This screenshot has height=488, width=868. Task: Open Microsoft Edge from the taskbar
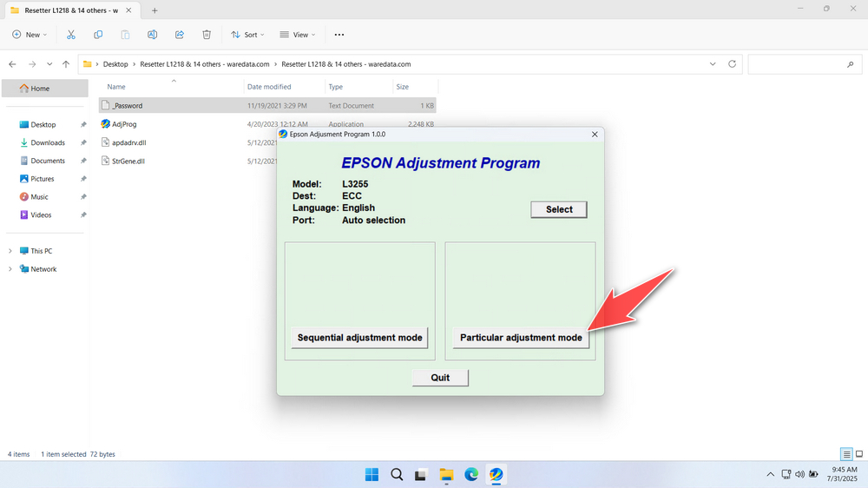(x=471, y=475)
